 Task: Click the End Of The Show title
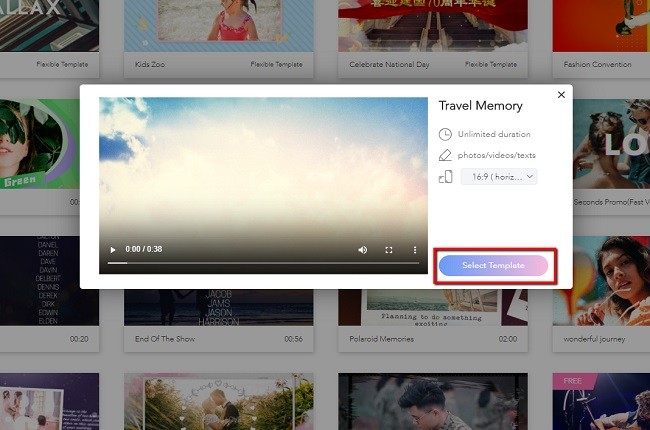tap(165, 339)
